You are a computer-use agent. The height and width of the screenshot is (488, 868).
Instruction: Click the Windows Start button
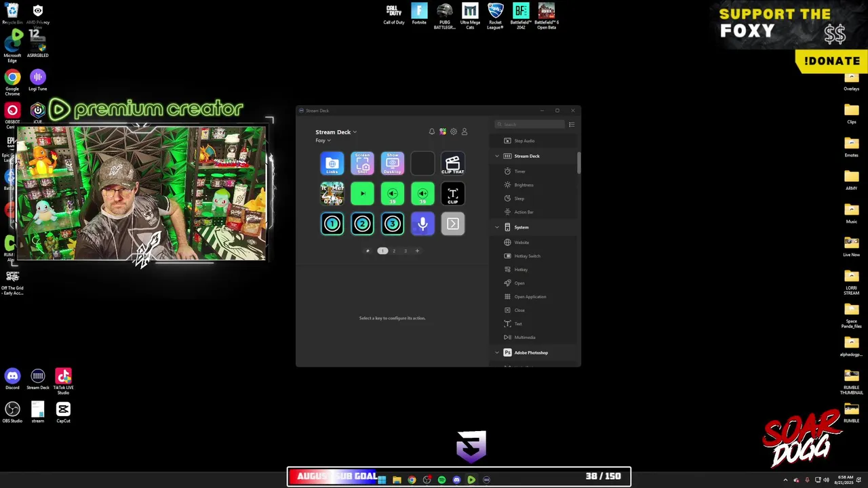[382, 480]
